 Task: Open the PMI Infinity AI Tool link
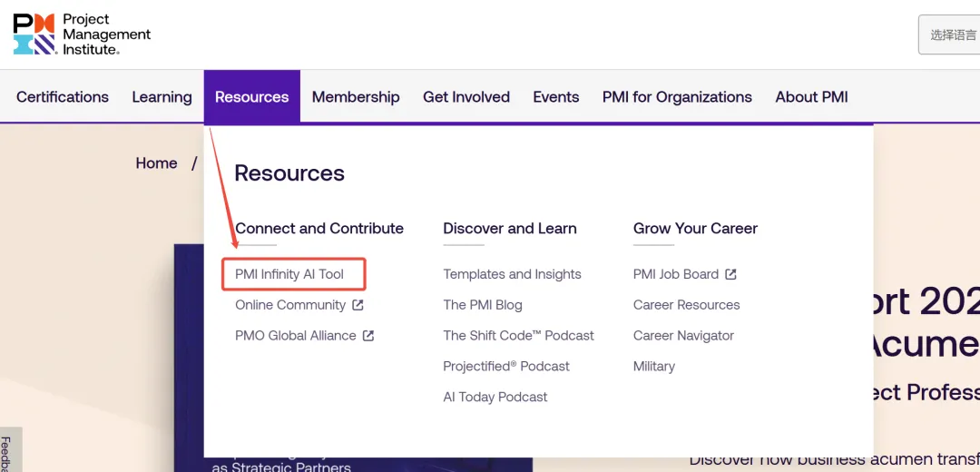point(289,274)
